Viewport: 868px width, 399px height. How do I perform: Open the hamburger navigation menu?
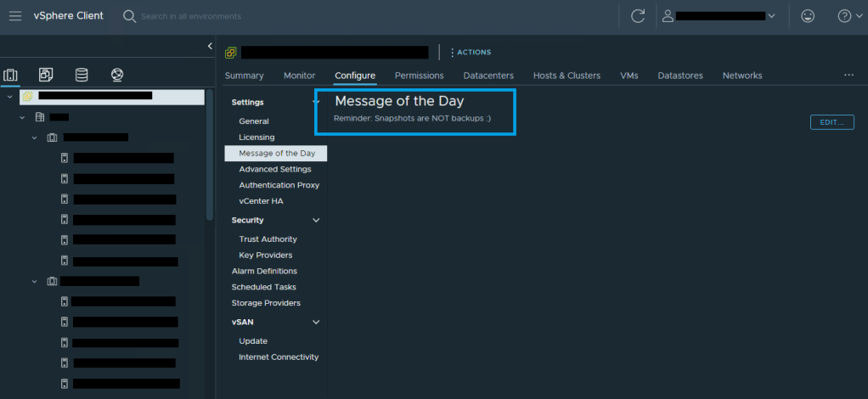click(15, 16)
